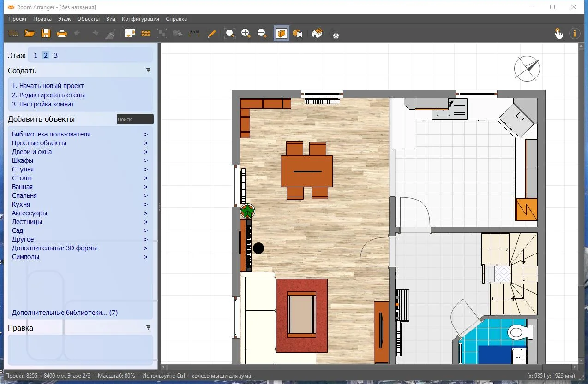This screenshot has width=588, height=384.
Task: Switch to floor 3
Action: click(x=56, y=55)
